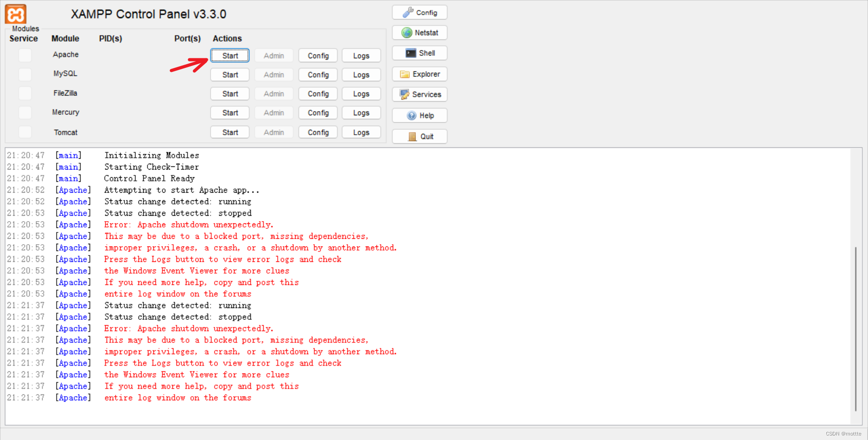This screenshot has width=868, height=440.
Task: View MySQL Logs
Action: [361, 75]
